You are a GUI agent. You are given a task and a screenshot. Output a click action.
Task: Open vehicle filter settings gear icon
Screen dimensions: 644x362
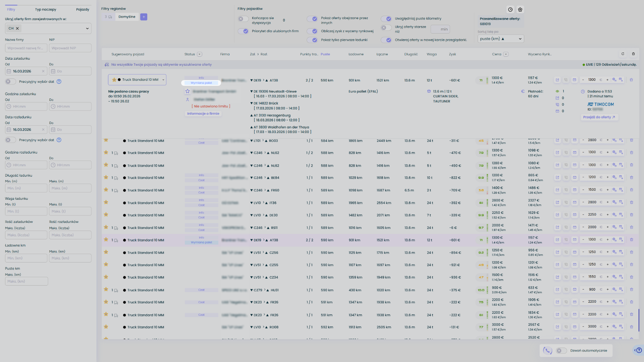(x=520, y=10)
